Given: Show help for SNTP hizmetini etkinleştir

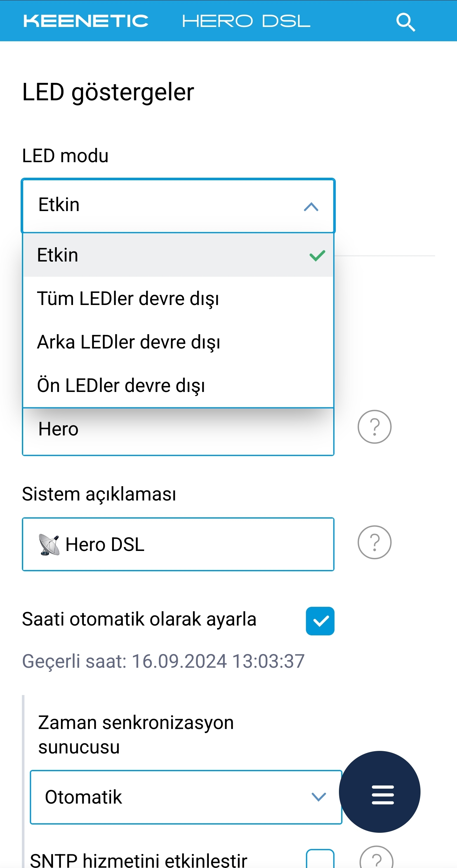Looking at the screenshot, I should click(376, 858).
